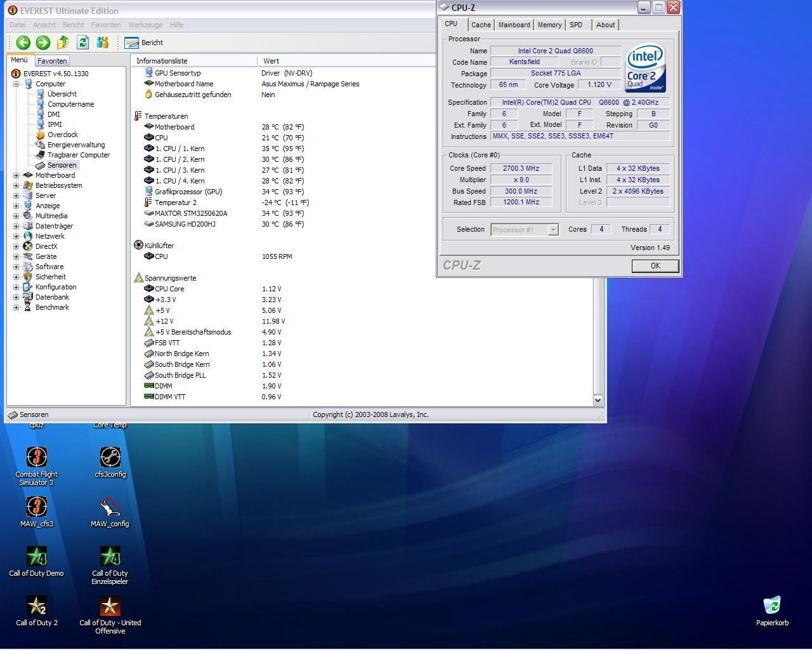Click the Up level arrow icon
The width and height of the screenshot is (812, 650).
pos(63,43)
